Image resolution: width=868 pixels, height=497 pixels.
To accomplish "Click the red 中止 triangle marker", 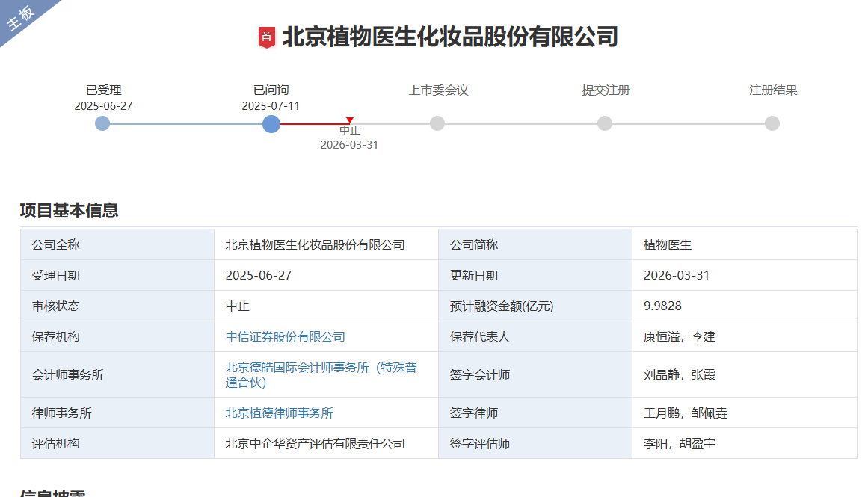I will coord(349,120).
